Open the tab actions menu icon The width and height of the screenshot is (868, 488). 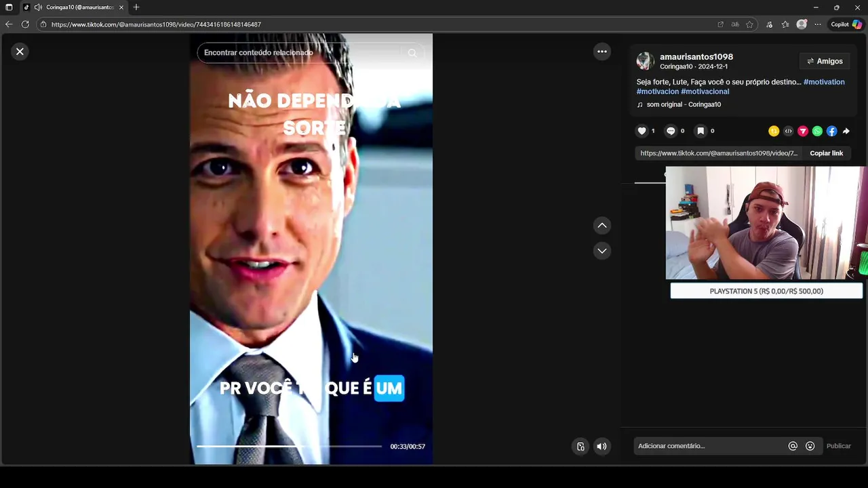9,7
